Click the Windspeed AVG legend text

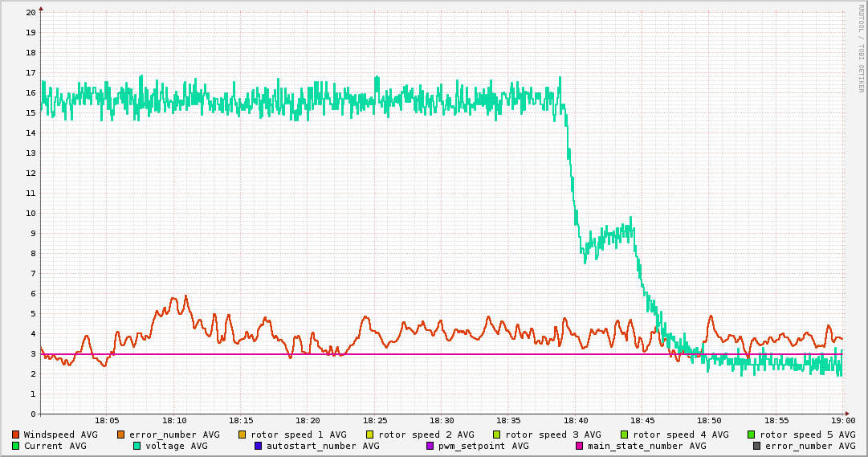(60, 435)
